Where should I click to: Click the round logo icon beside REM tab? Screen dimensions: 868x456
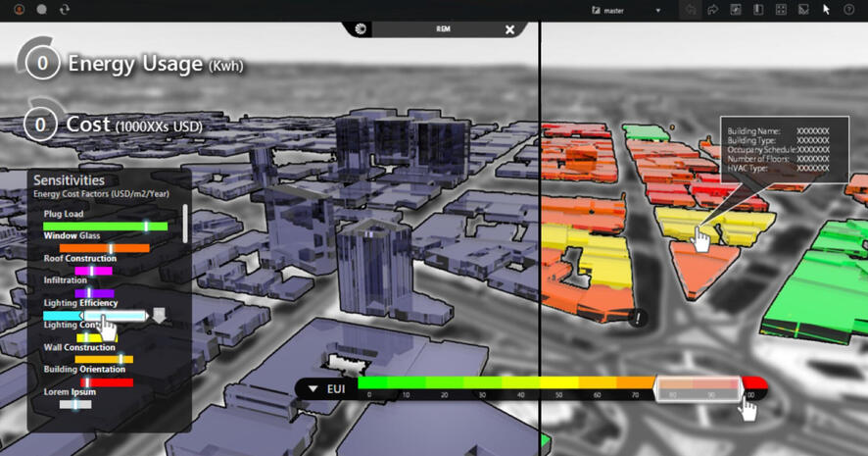pyautogui.click(x=361, y=29)
